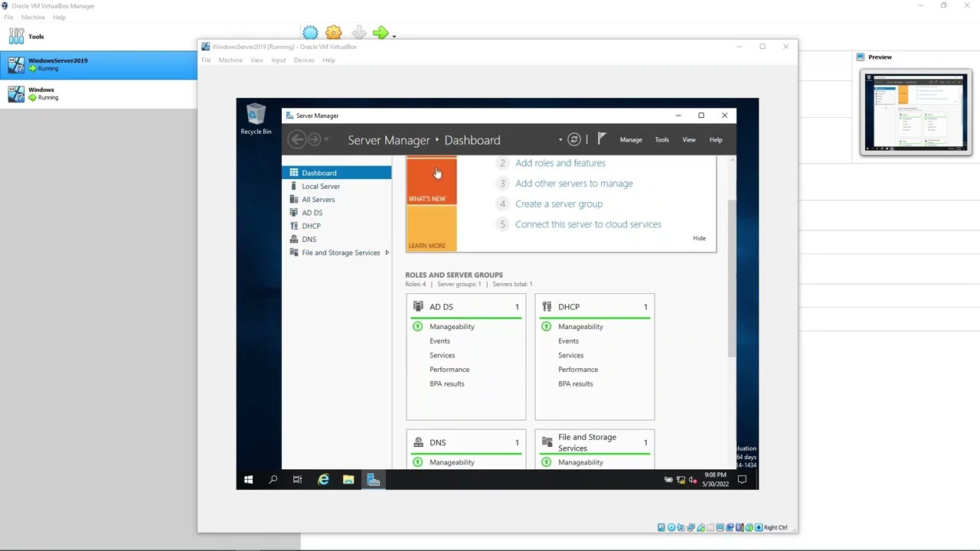Click the blue New machine icon in VirtualBox Manager

click(310, 33)
